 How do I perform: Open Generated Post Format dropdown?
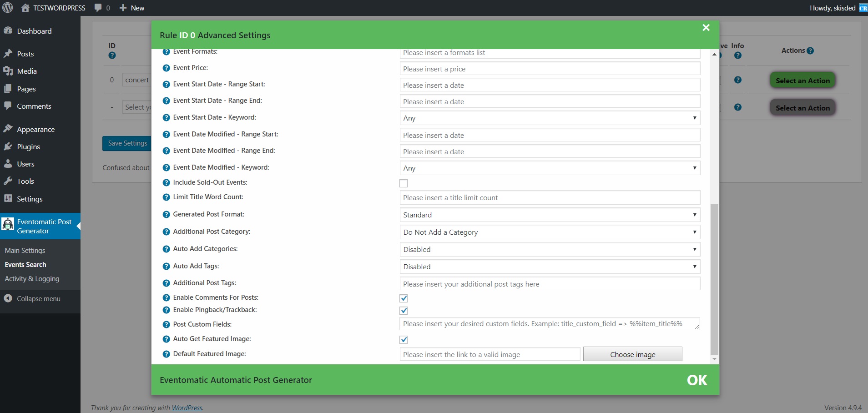click(x=550, y=215)
